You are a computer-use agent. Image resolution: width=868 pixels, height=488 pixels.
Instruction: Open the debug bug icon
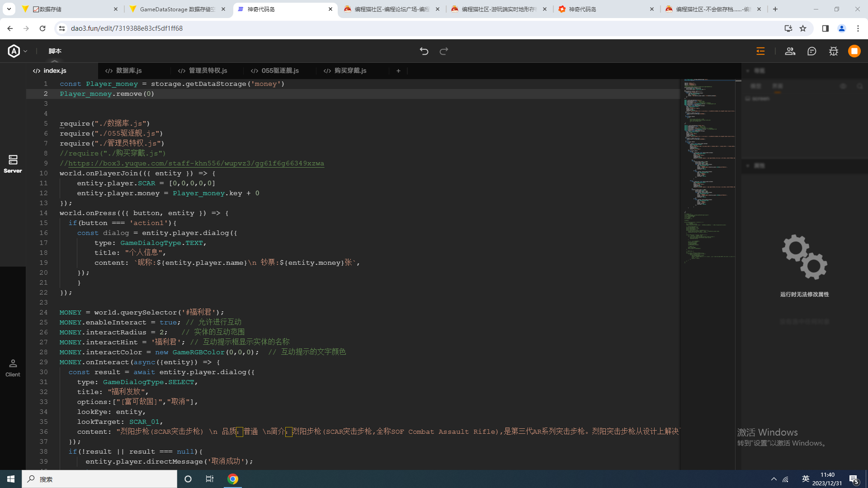tap(834, 51)
